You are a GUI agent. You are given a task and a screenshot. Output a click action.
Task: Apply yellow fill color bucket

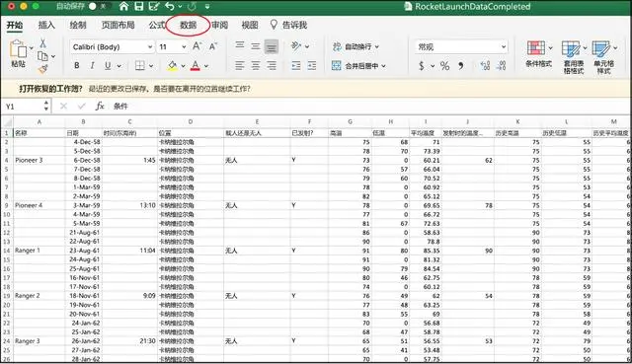click(x=173, y=66)
